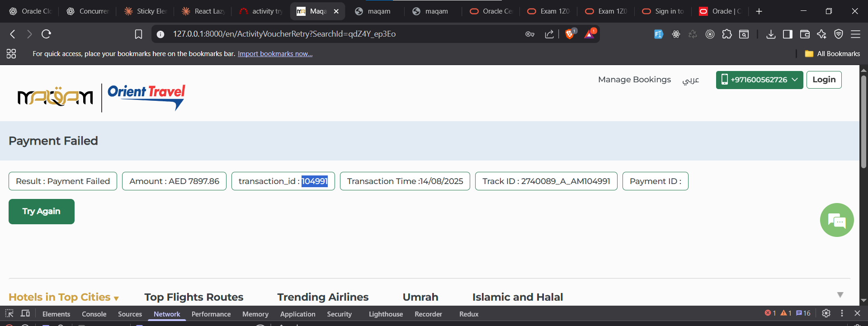Screen dimensions: 868x326
Task: Open the Downloads toolbar icon
Action: click(771, 34)
